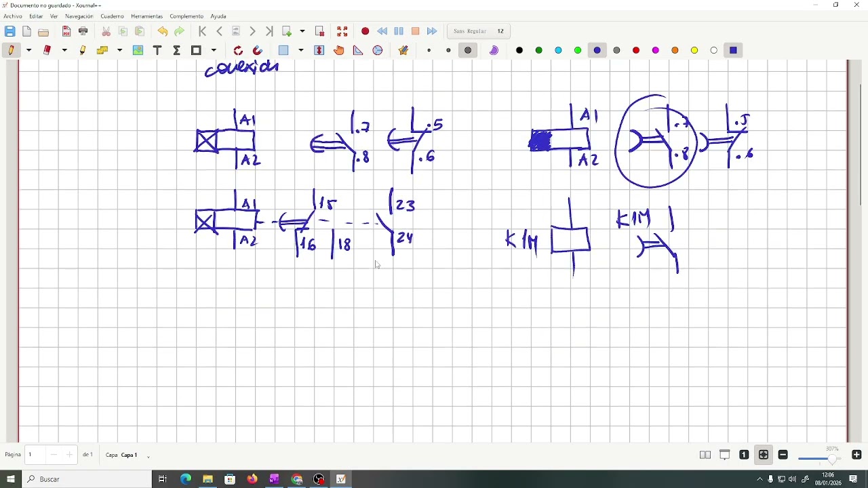The height and width of the screenshot is (488, 868).
Task: Open the pen tool options dropdown
Action: tap(29, 51)
